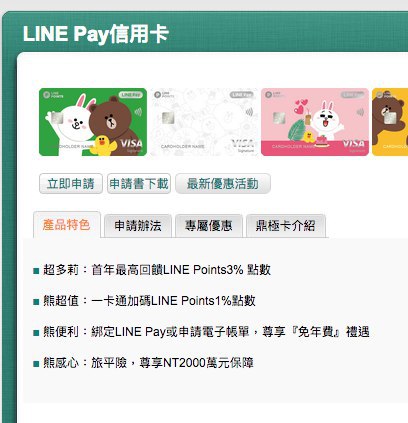The width and height of the screenshot is (408, 423).
Task: Open the 申請辦法 tab
Action: (x=138, y=226)
